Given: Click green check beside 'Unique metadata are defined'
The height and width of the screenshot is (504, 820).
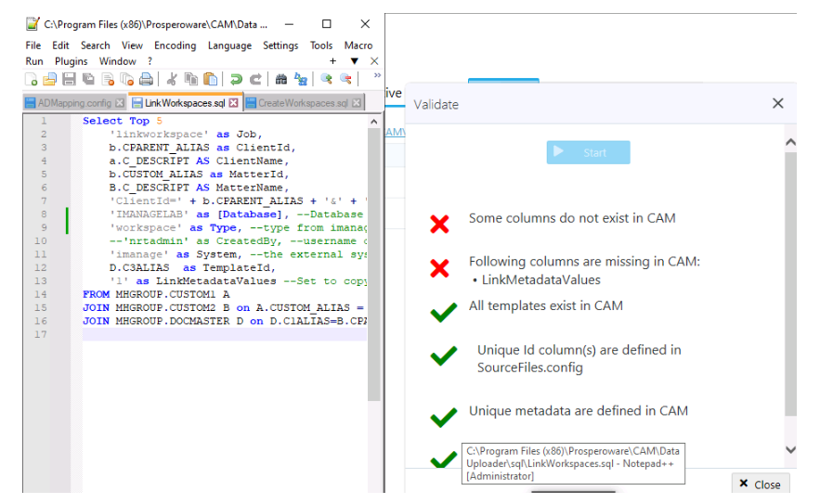Looking at the screenshot, I should pos(444,417).
